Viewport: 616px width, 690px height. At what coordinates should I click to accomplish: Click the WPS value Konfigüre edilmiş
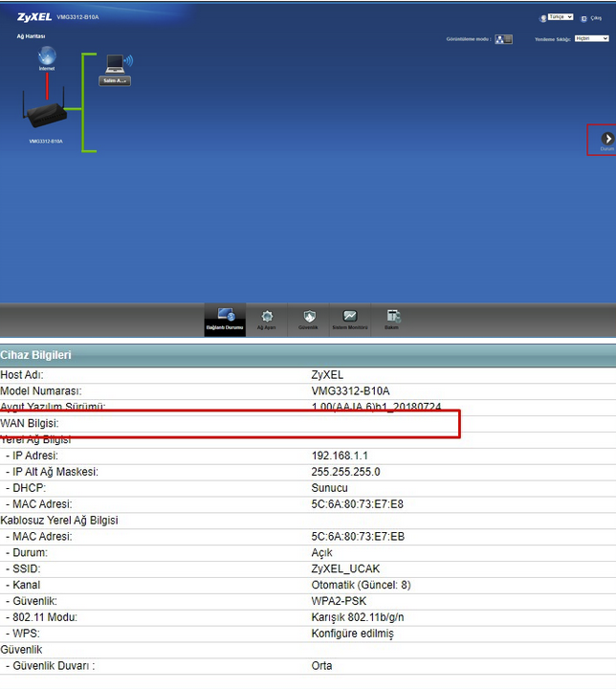coord(353,634)
